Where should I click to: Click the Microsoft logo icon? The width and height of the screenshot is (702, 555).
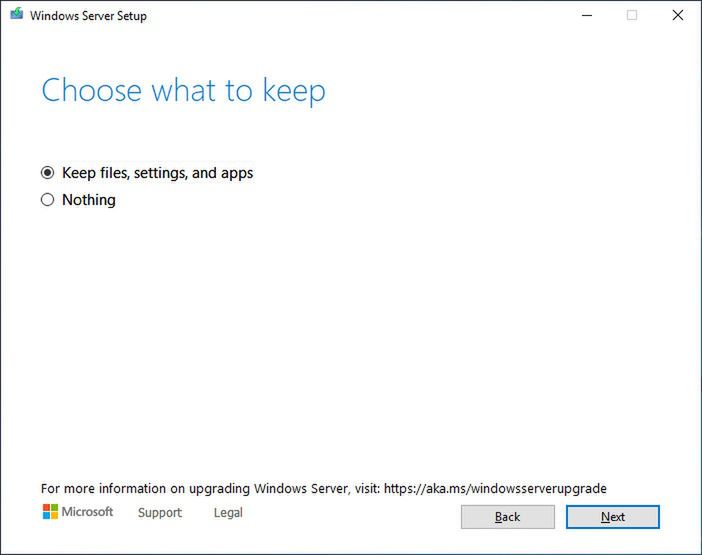point(50,512)
